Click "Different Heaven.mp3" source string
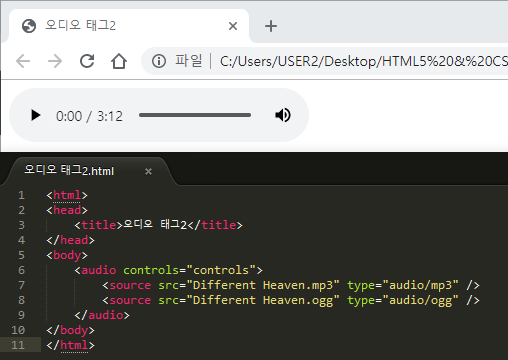This screenshot has width=508, height=360. pos(263,285)
